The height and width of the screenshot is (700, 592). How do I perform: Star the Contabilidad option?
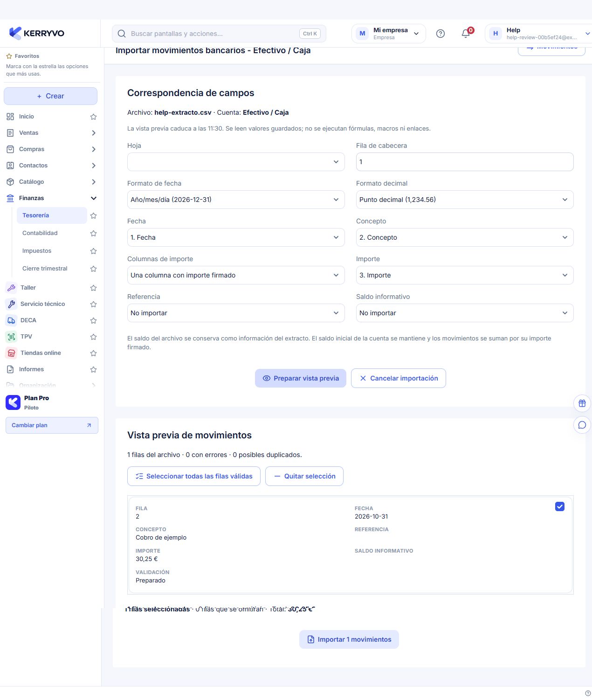coord(93,233)
